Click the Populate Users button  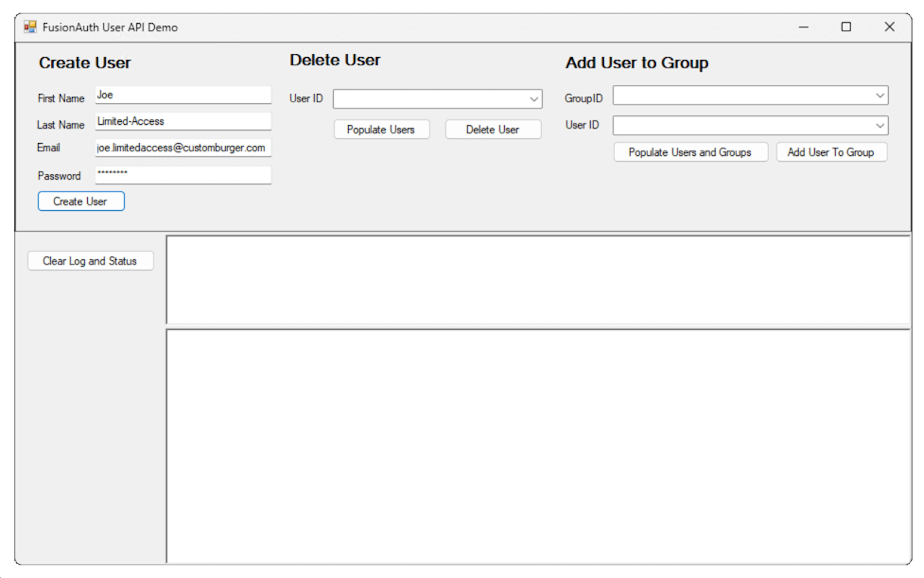tap(381, 129)
